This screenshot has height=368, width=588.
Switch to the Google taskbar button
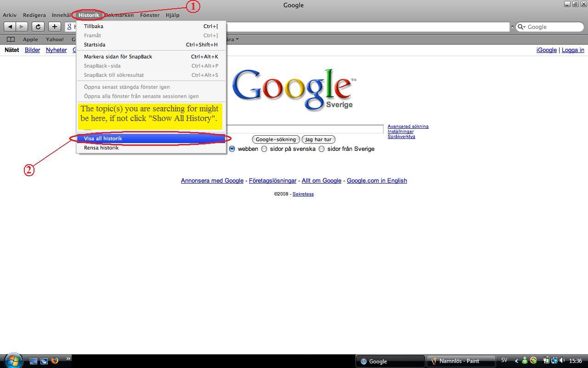[390, 361]
